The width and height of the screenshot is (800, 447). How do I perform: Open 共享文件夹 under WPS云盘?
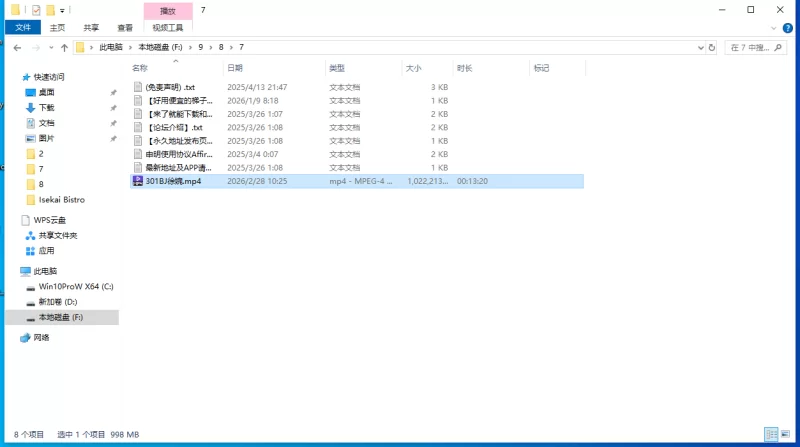click(x=58, y=235)
